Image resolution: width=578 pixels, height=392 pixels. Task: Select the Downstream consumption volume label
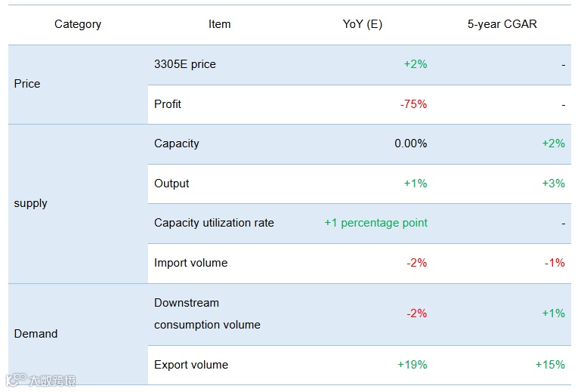coord(206,314)
